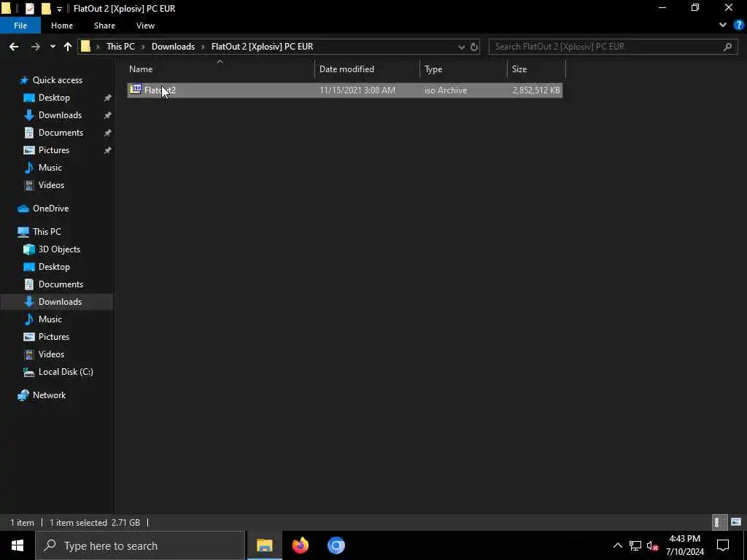Open pinned Documents under Quick access
Viewport: 747px width, 560px height.
click(x=61, y=133)
